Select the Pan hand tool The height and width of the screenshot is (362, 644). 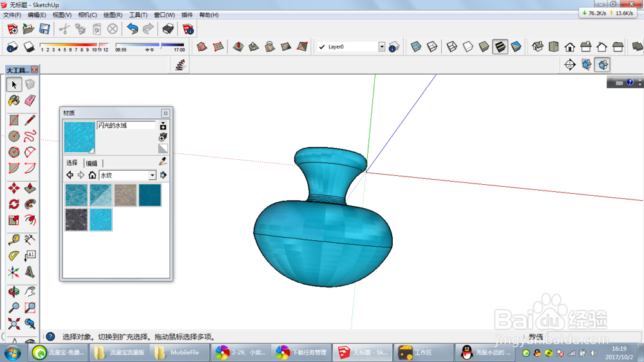coord(30,292)
